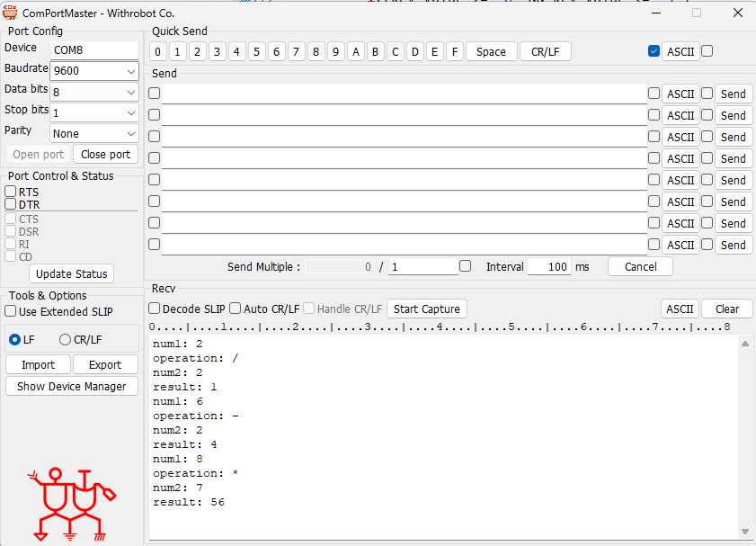Click the Device field containing COM8
The image size is (756, 546).
click(94, 50)
